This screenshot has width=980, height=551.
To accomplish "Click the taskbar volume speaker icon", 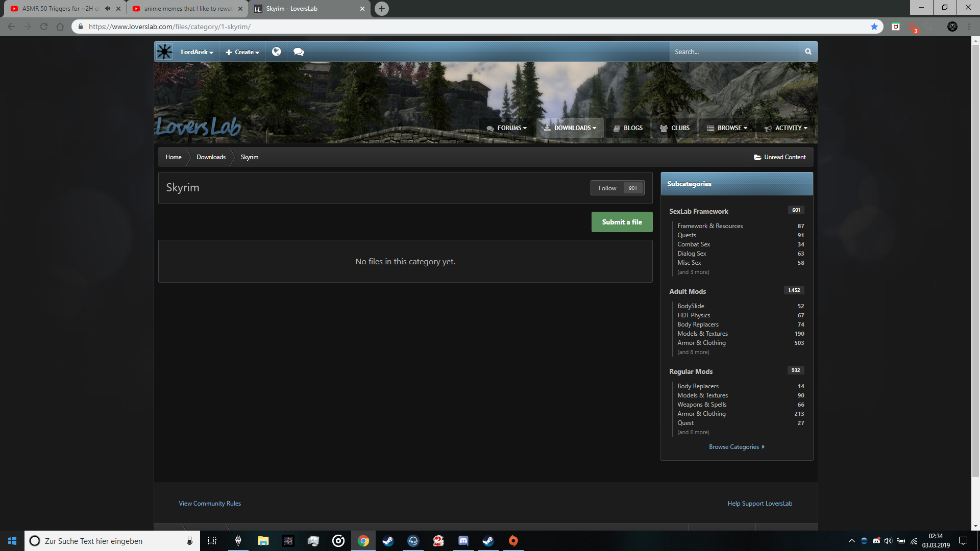I will coord(888,541).
